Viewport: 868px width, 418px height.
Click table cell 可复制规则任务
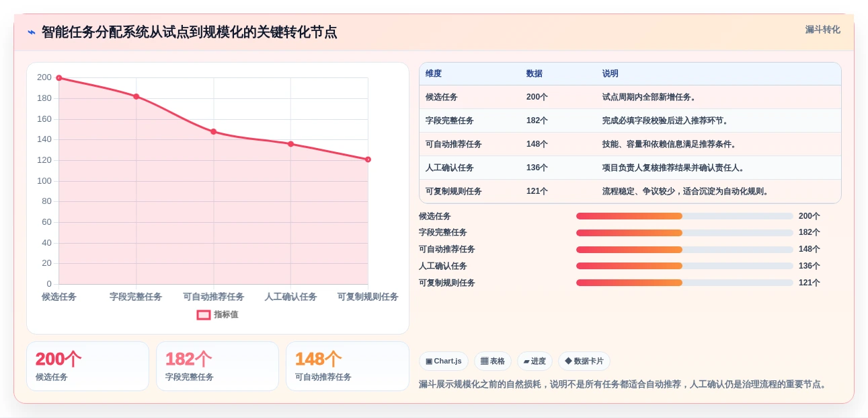click(454, 191)
